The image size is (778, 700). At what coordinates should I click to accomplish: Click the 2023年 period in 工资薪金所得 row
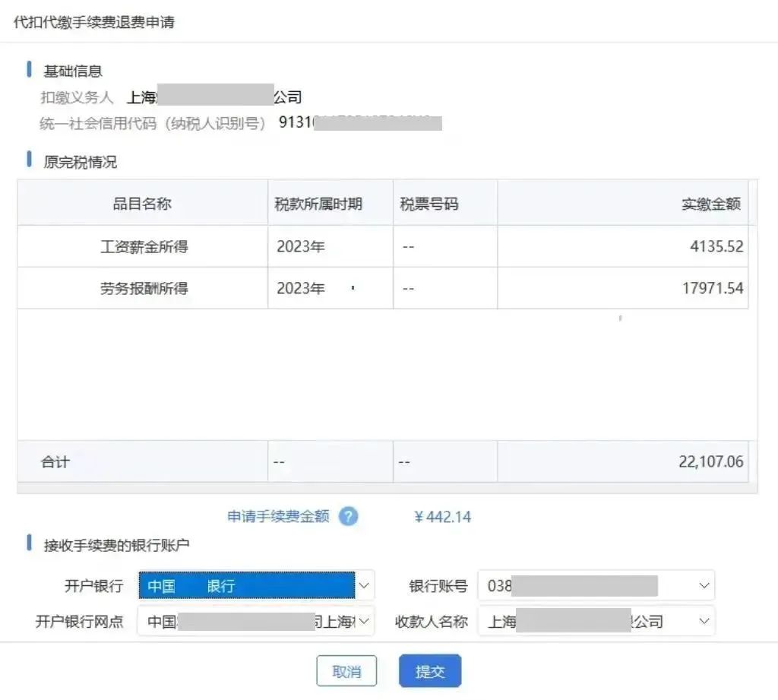click(300, 246)
